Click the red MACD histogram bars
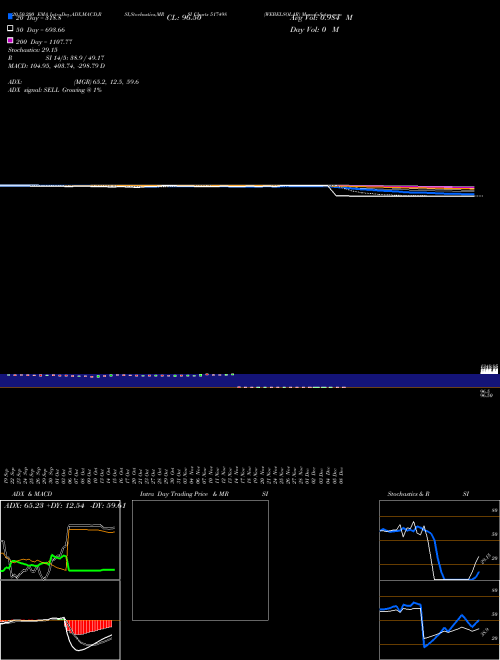 tap(89, 627)
